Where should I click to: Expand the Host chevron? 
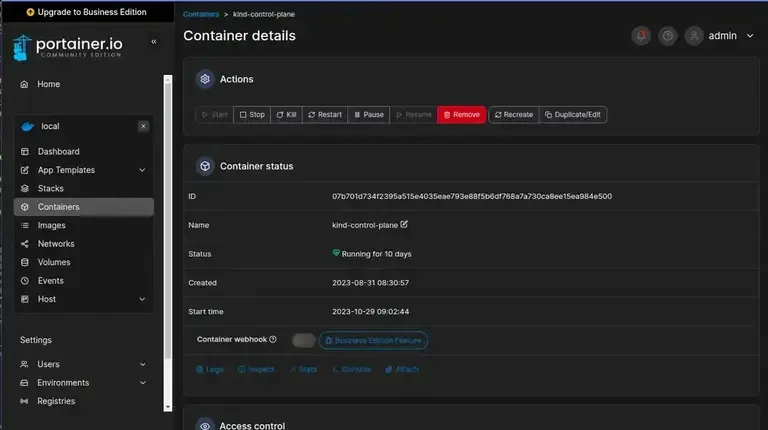tap(142, 299)
